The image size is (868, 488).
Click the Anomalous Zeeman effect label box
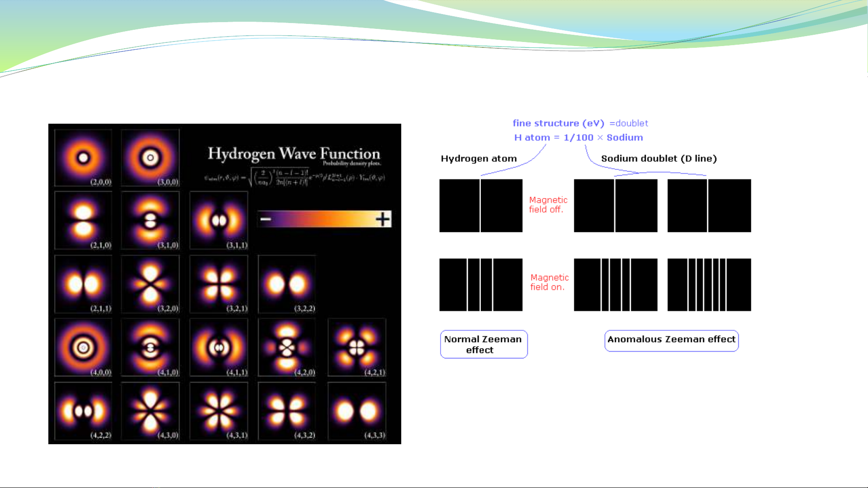pyautogui.click(x=671, y=340)
